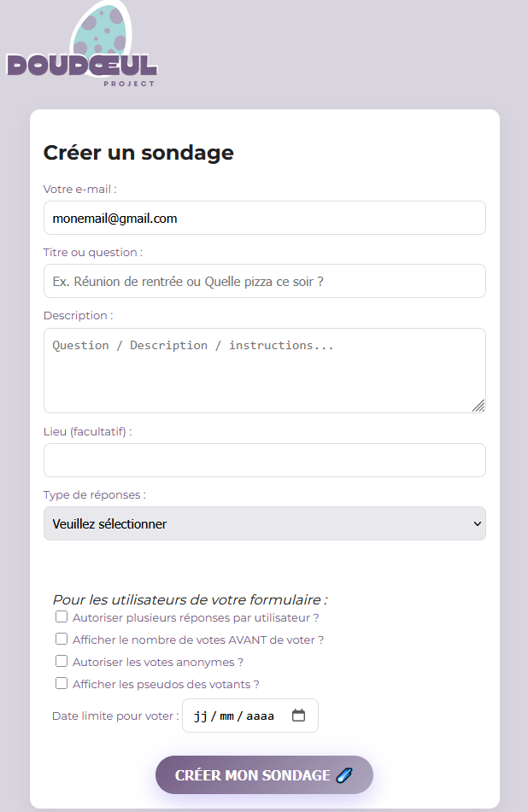Toggle showing vote count before voting

62,639
